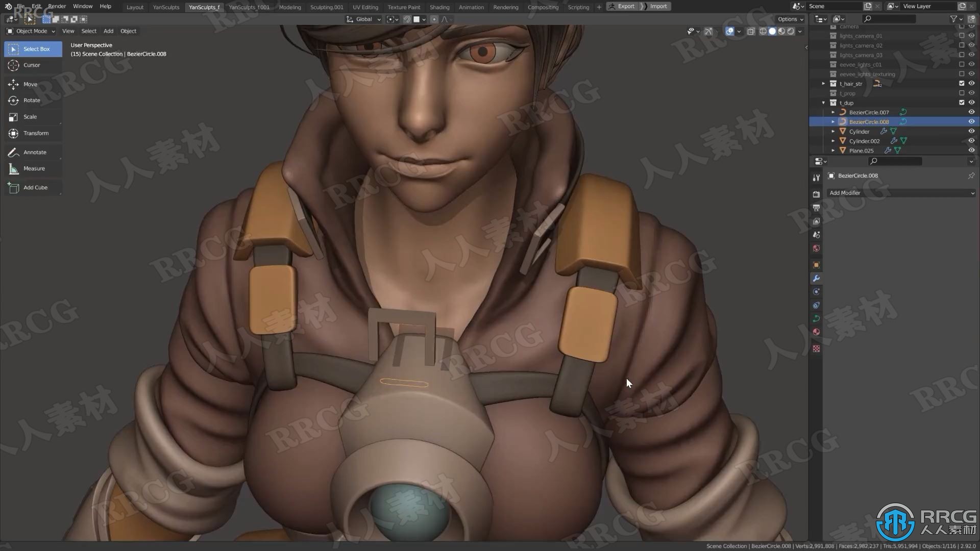Open the Sculpting workspace tab
Viewport: 980px width, 551px height.
[x=326, y=6]
